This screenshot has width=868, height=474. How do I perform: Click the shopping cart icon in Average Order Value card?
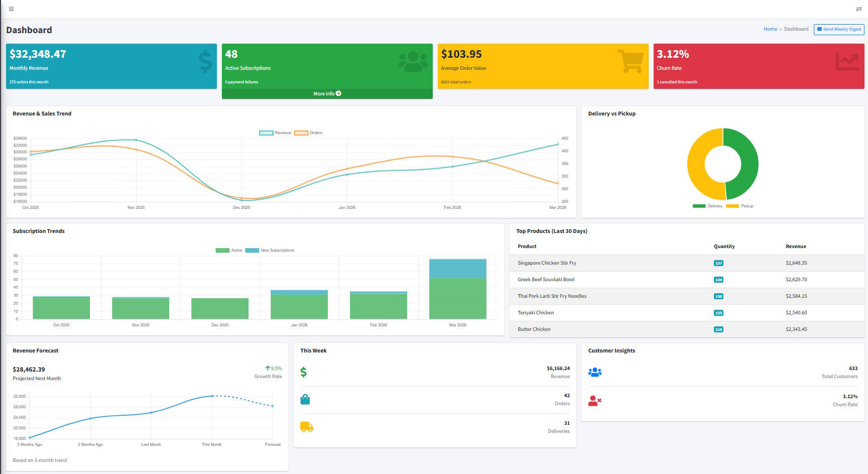630,61
